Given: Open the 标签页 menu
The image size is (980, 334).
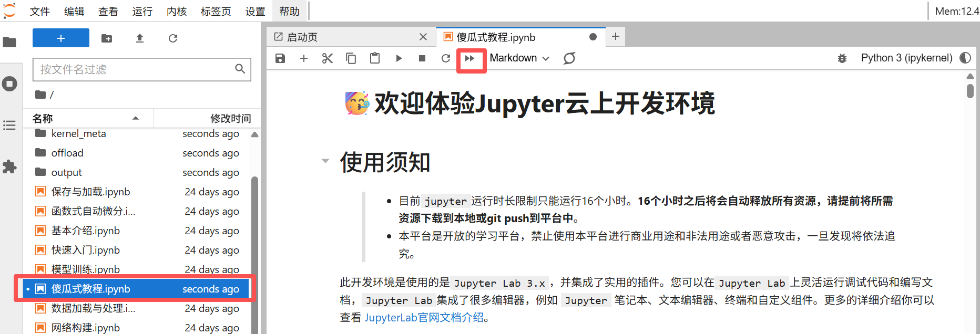Looking at the screenshot, I should [216, 11].
